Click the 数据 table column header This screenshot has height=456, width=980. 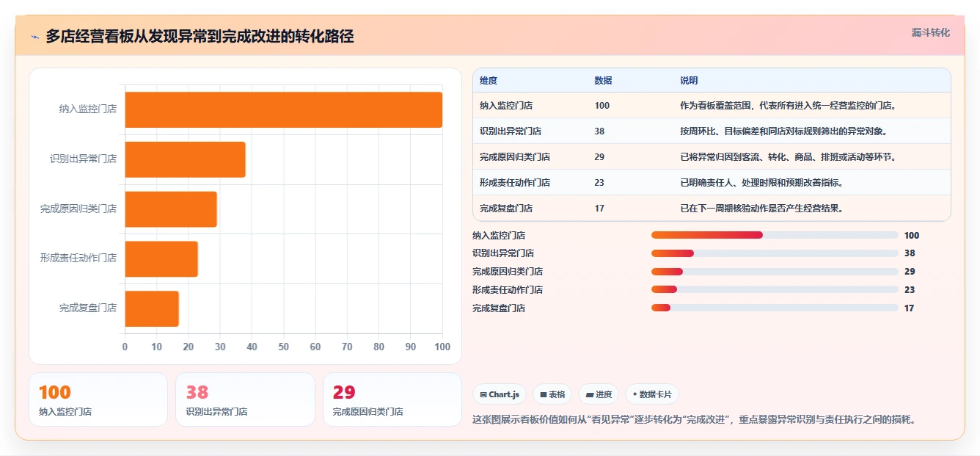pyautogui.click(x=603, y=80)
